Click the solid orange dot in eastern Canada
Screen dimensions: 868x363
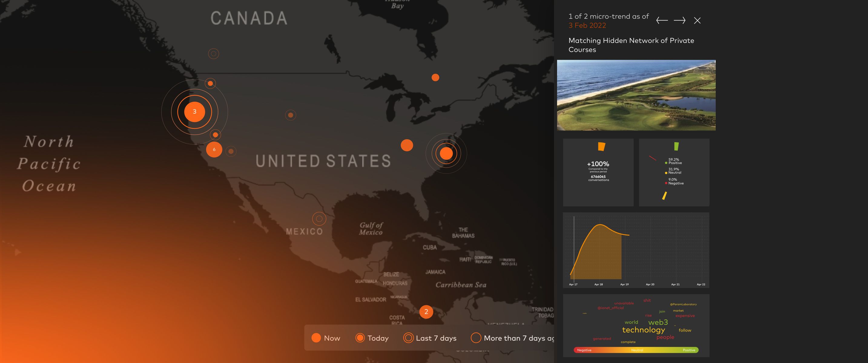click(435, 77)
